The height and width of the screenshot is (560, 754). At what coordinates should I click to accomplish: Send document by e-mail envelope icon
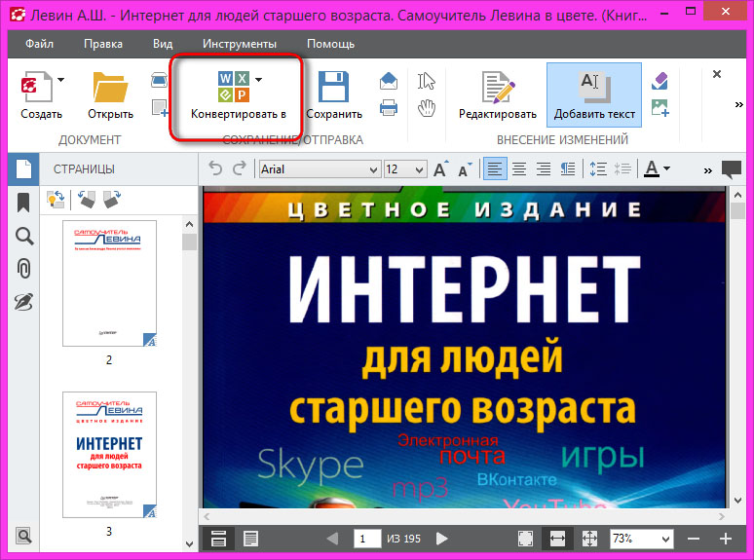(388, 81)
